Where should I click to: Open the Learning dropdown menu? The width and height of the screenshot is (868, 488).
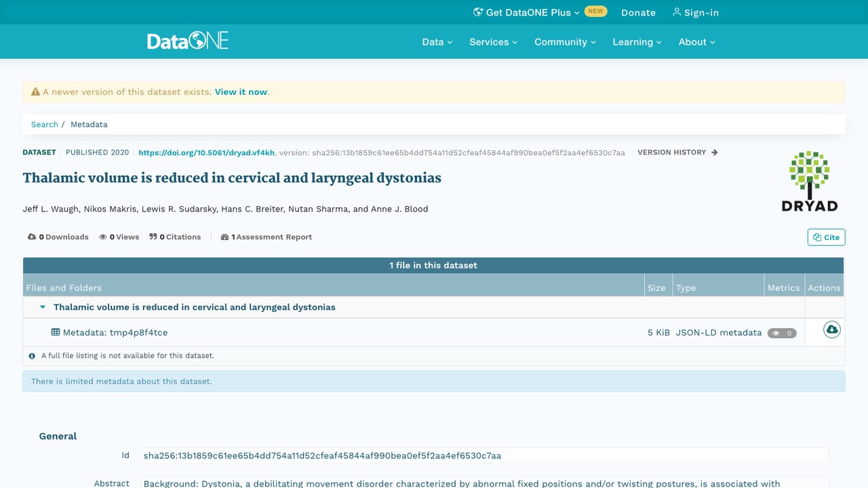637,42
